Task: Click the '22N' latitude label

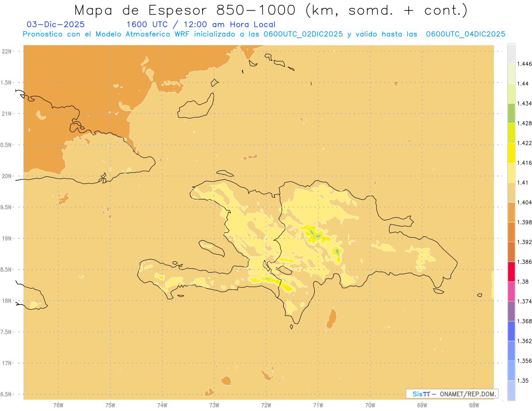Action: [7, 51]
